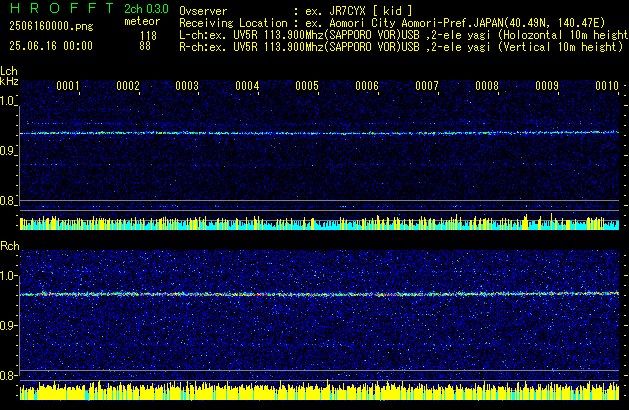
Task: Click the Rch yellow intensity bar graph
Action: click(x=319, y=390)
